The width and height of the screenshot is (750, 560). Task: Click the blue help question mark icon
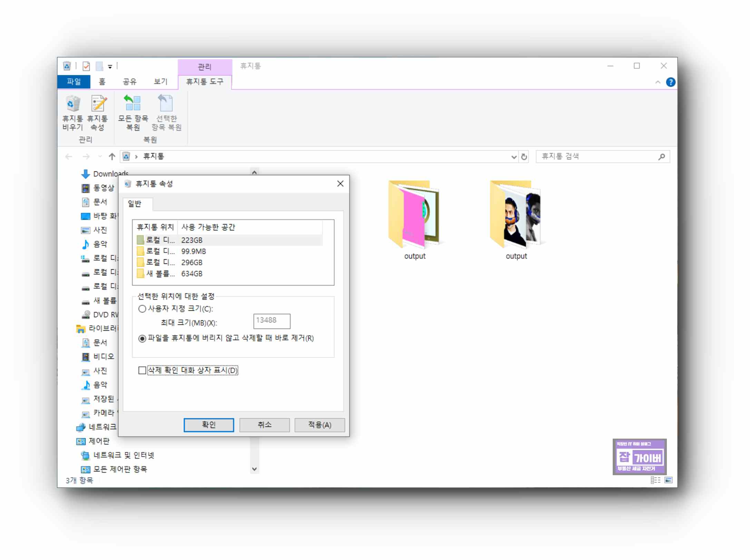(x=670, y=82)
